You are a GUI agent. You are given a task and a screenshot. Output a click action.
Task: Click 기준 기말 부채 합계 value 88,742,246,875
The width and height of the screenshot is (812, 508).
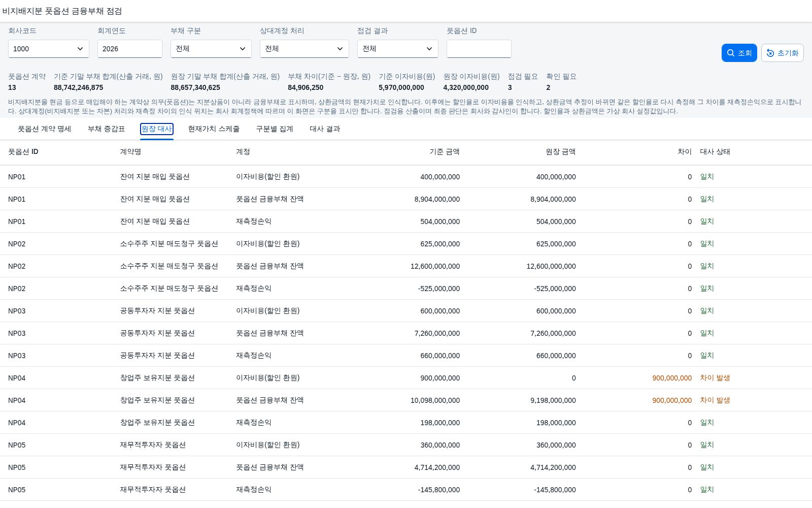coord(79,87)
